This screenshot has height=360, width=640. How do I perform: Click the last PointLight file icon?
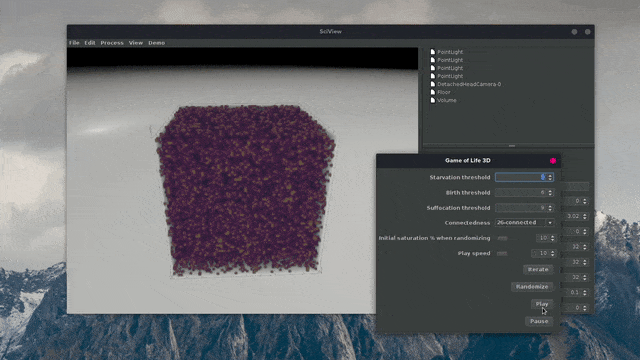click(x=433, y=76)
